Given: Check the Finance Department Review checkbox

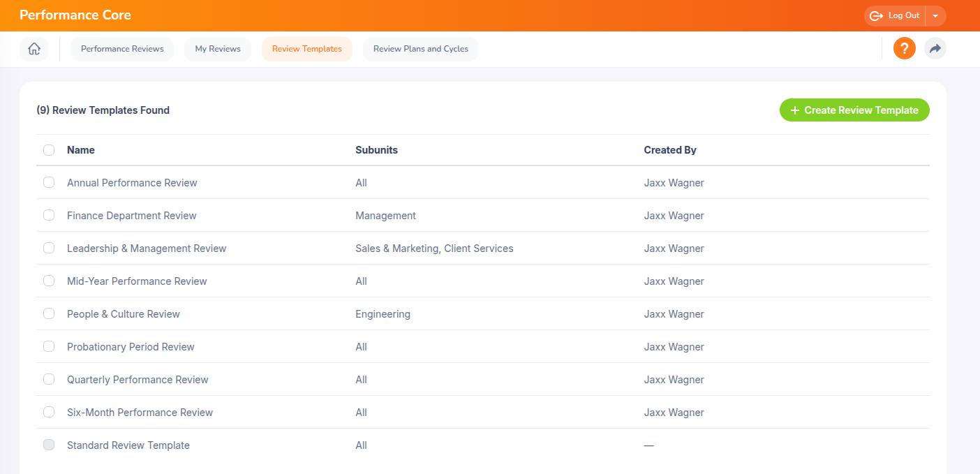Looking at the screenshot, I should [49, 215].
